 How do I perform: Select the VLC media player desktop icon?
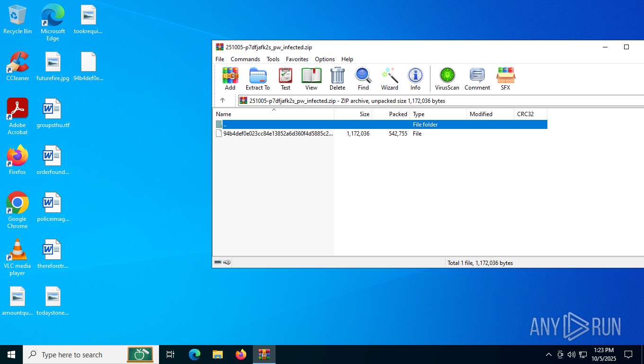tap(18, 257)
